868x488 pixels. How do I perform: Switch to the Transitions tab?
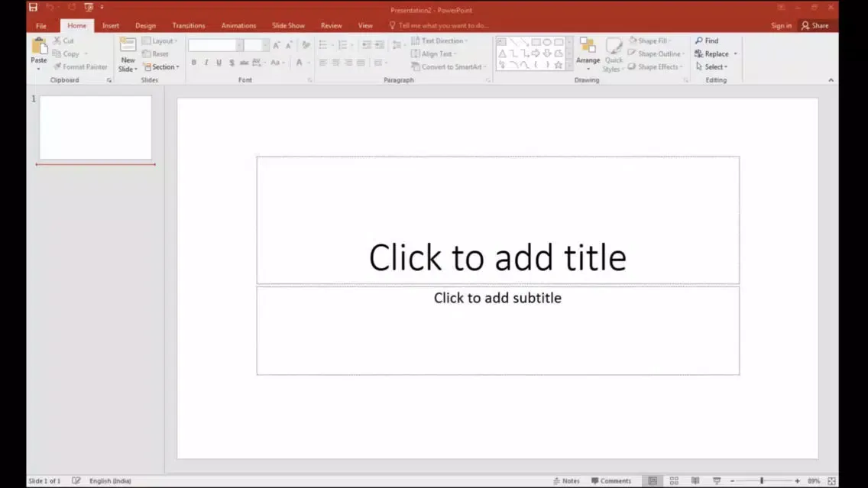pyautogui.click(x=188, y=25)
